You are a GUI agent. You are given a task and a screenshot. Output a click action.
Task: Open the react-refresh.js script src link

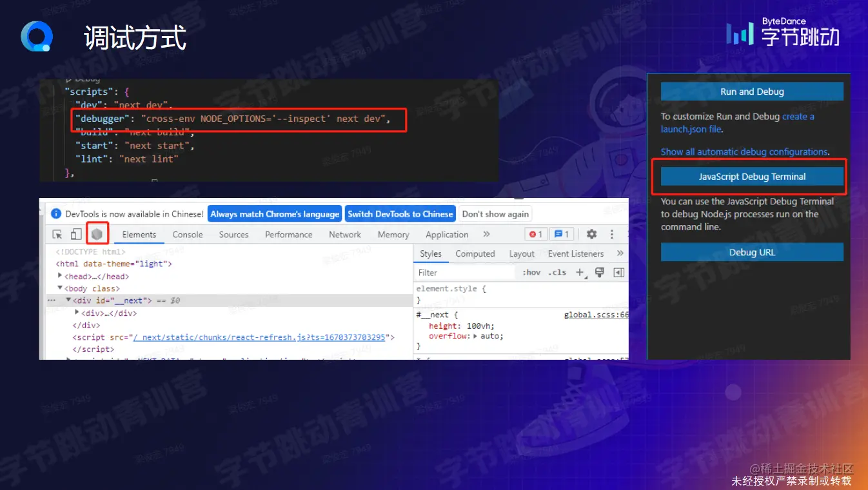259,337
